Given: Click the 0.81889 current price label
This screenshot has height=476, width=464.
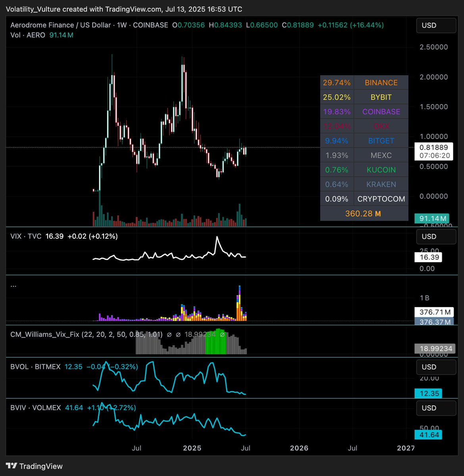Looking at the screenshot, I should click(x=434, y=147).
